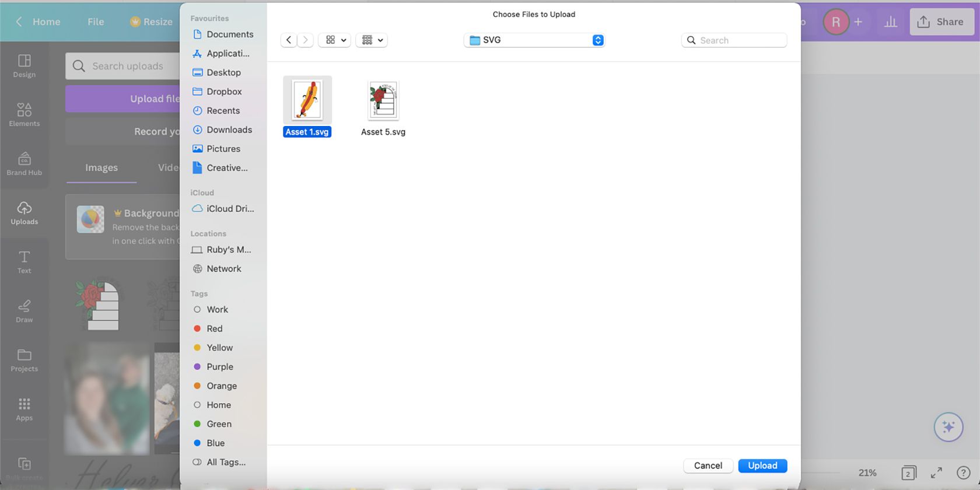This screenshot has width=980, height=490.
Task: Open the Elements panel in Canva sidebar
Action: click(x=24, y=115)
